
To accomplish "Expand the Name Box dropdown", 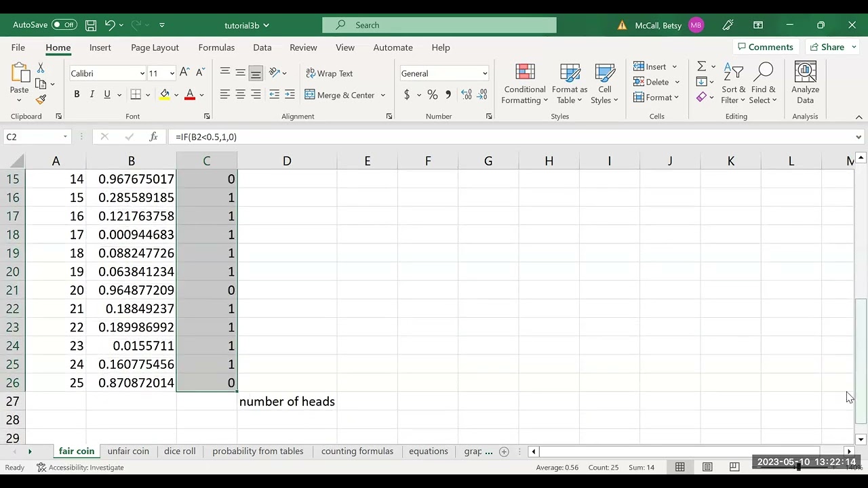I will (x=65, y=137).
